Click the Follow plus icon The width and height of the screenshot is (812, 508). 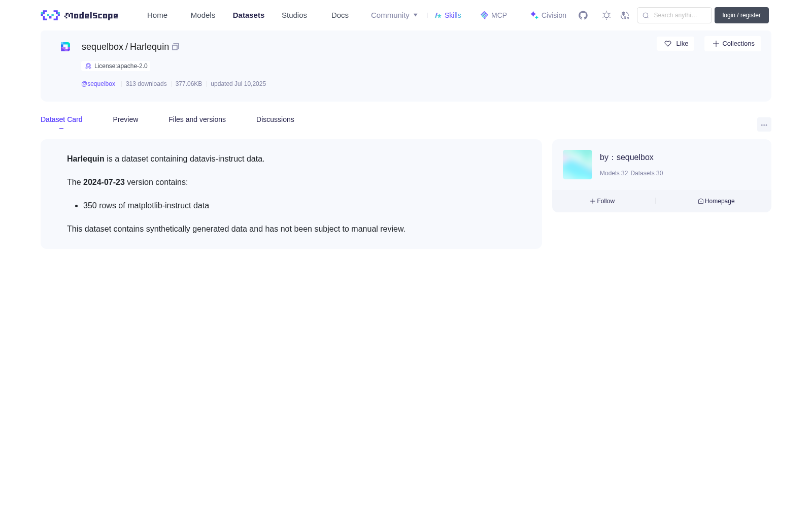point(593,201)
